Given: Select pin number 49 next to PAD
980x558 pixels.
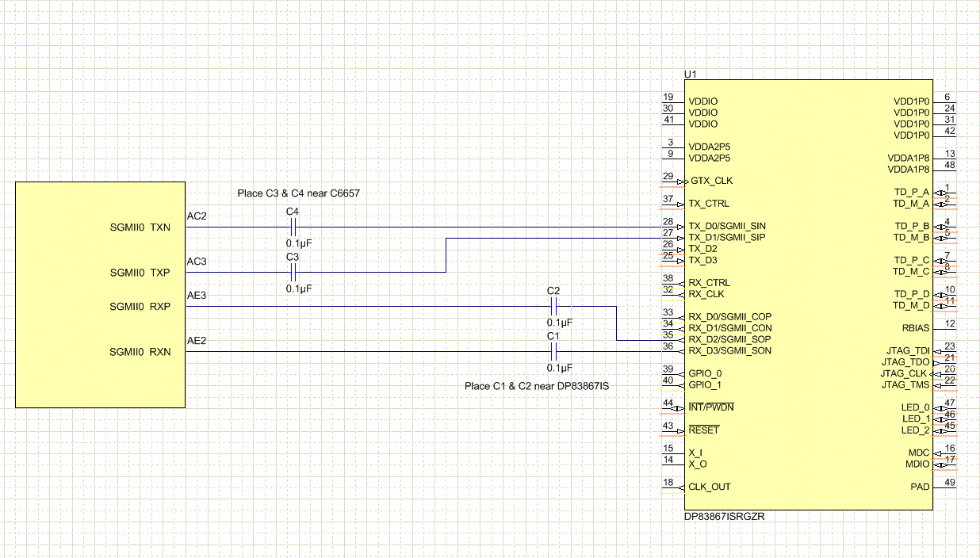Looking at the screenshot, I should pyautogui.click(x=949, y=483).
